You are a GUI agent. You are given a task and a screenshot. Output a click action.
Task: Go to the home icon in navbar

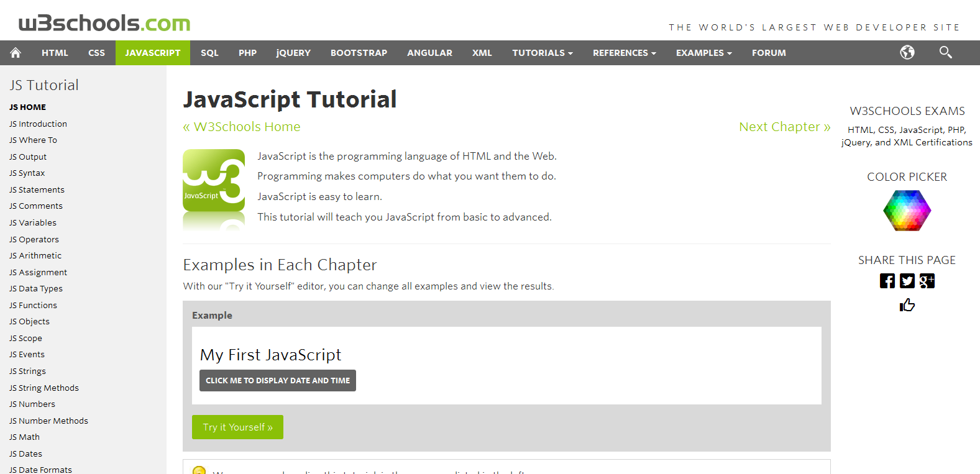coord(16,53)
